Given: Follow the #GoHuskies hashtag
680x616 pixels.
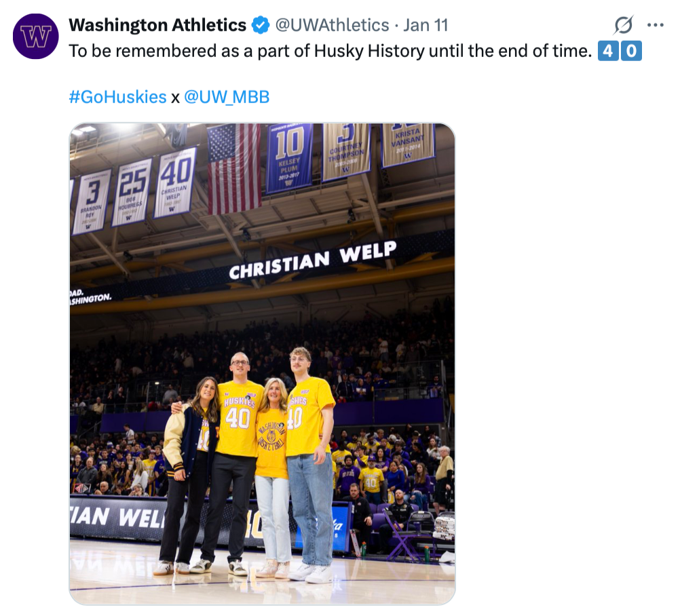Looking at the screenshot, I should coord(117,97).
